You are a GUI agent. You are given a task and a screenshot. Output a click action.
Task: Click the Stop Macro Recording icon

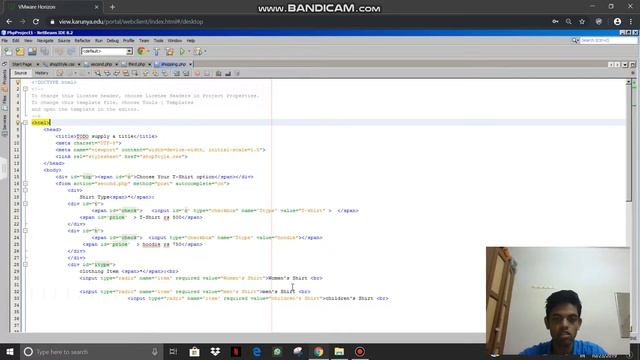[x=207, y=73]
